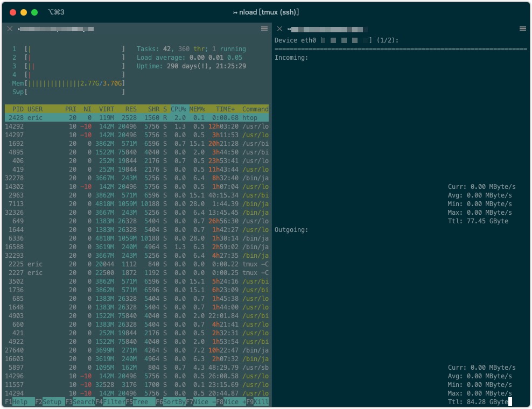Open F6 SortBy in htop footer
The image size is (532, 409).
click(171, 402)
